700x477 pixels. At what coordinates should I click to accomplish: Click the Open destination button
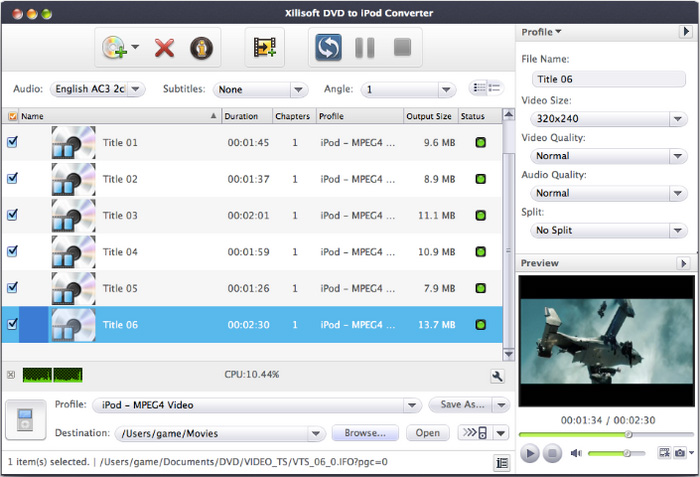(x=427, y=433)
